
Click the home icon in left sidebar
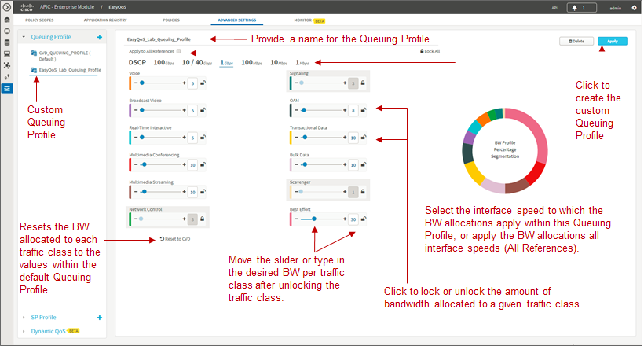tap(7, 20)
